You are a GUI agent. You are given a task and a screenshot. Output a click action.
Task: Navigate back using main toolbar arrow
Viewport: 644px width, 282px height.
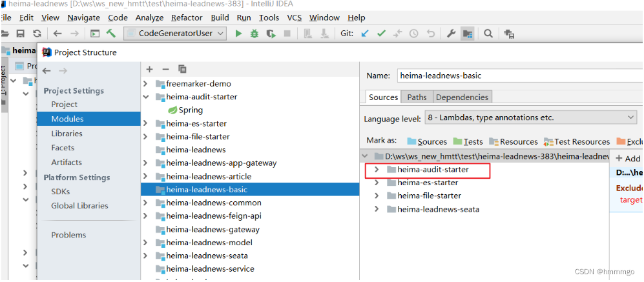click(57, 34)
